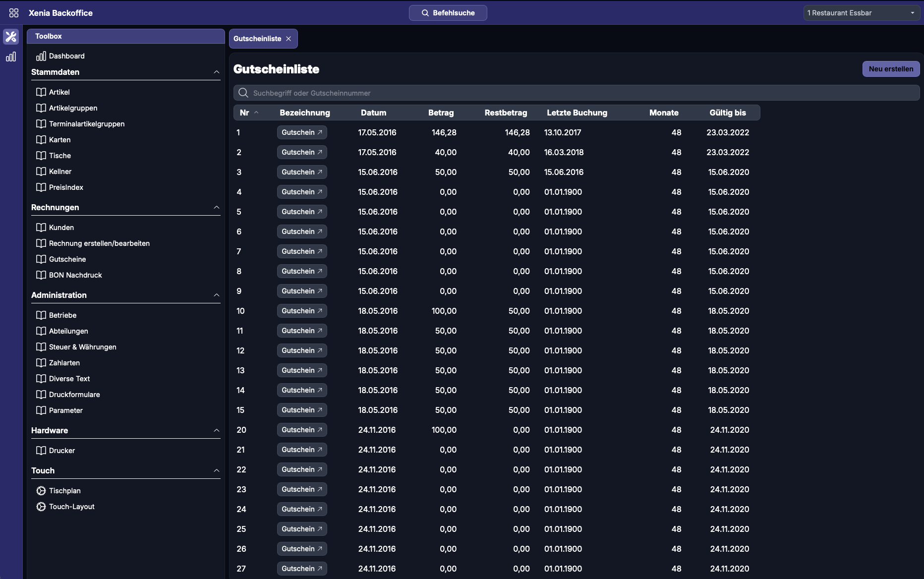The image size is (924, 579).
Task: Open Gutscheine in the Rechnungen menu
Action: [x=67, y=259]
